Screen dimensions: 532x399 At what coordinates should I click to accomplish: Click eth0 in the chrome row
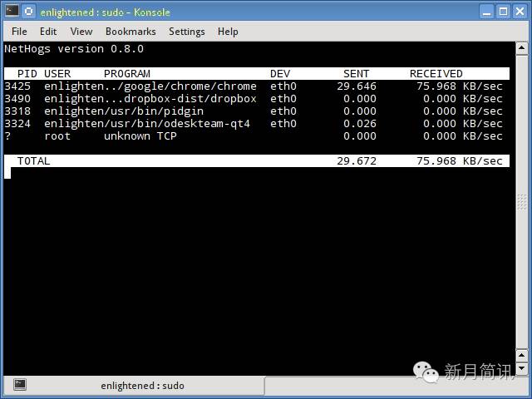(x=283, y=86)
